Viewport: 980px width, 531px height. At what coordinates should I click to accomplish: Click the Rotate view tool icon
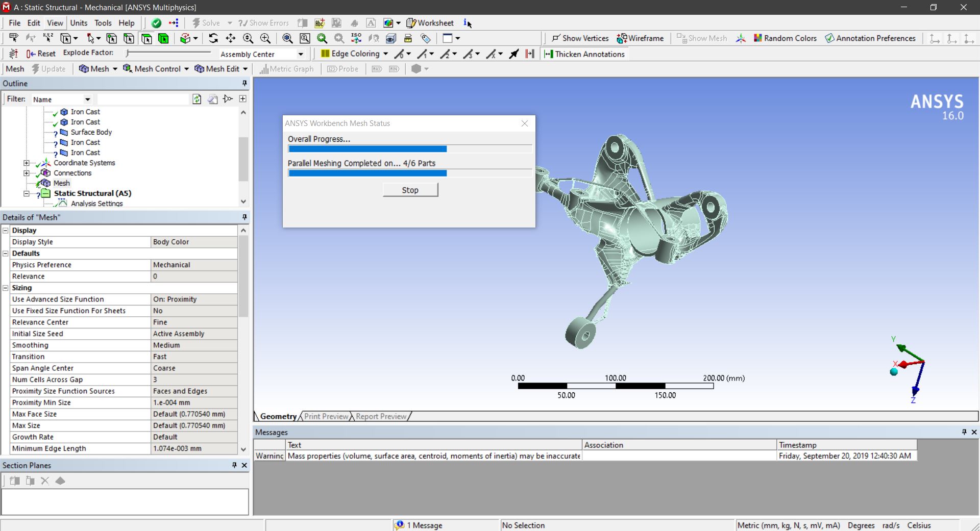[213, 38]
